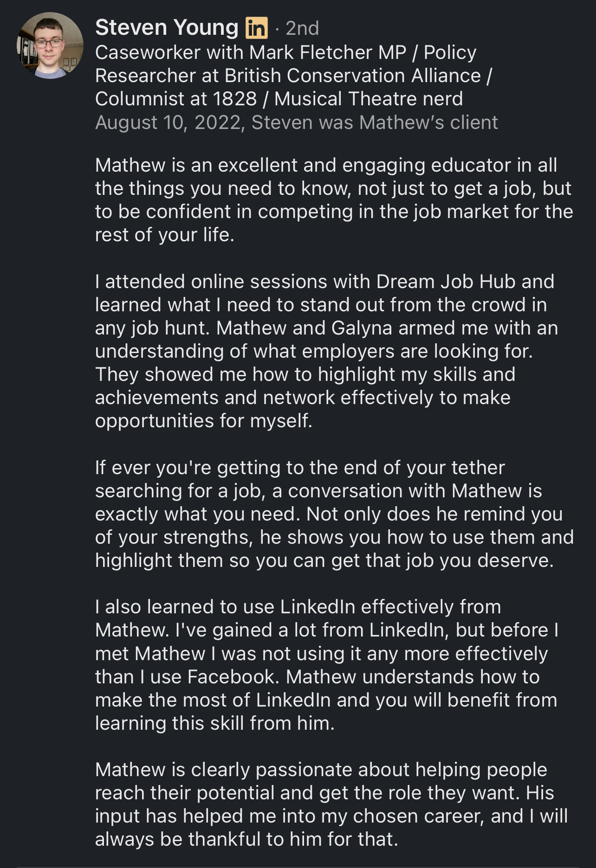The height and width of the screenshot is (868, 596).
Task: Click the ending line 'rest of your life.'
Action: [165, 235]
